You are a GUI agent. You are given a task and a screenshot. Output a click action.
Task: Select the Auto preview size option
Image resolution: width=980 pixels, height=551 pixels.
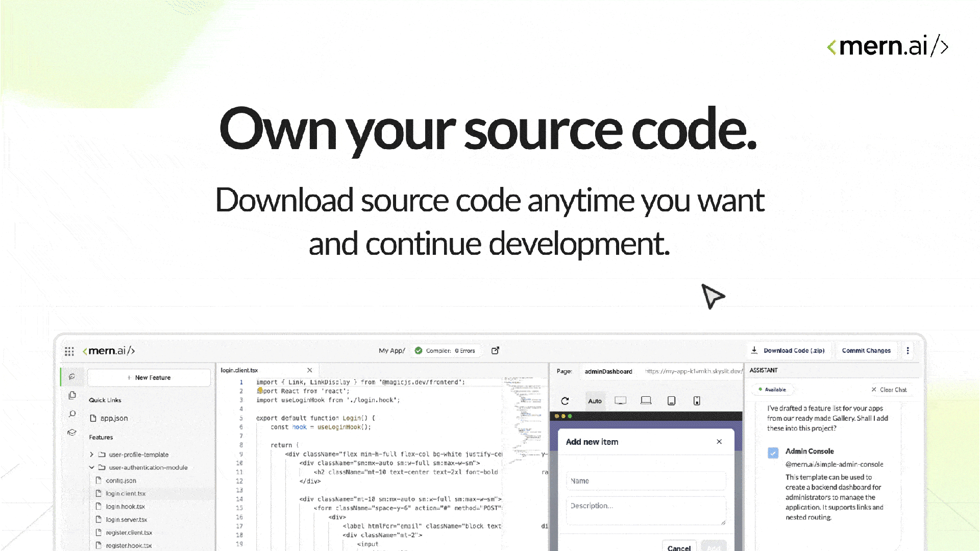tap(595, 401)
